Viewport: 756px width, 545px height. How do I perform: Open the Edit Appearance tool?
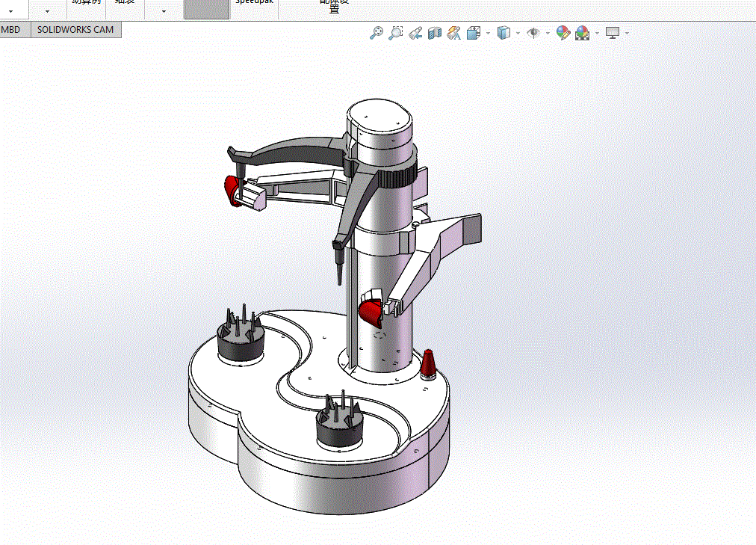(563, 33)
